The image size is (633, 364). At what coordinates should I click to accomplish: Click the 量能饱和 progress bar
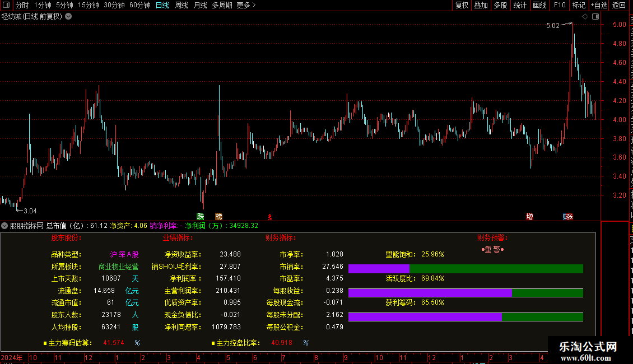(x=466, y=269)
